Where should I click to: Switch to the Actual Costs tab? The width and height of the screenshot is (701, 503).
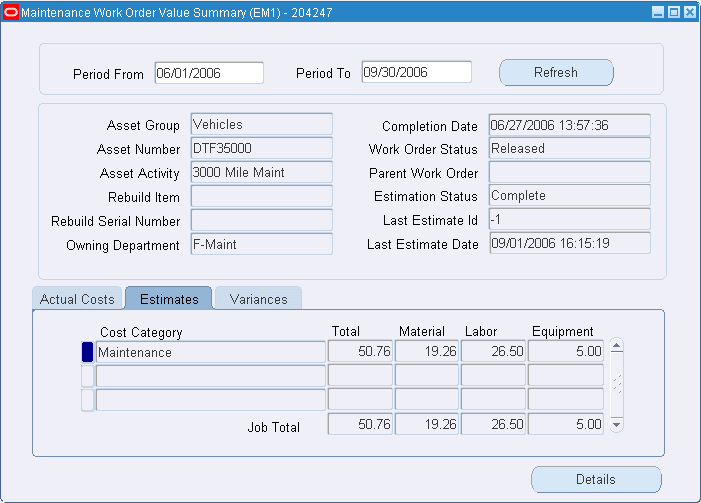click(77, 299)
